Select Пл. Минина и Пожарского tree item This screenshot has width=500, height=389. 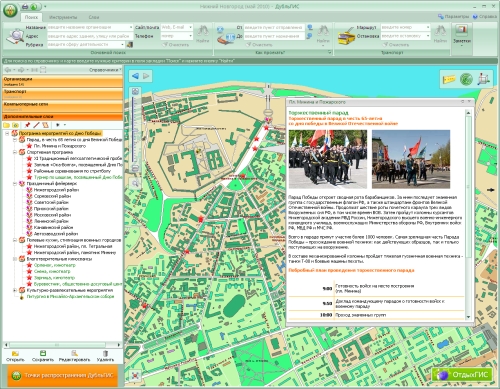[59, 146]
